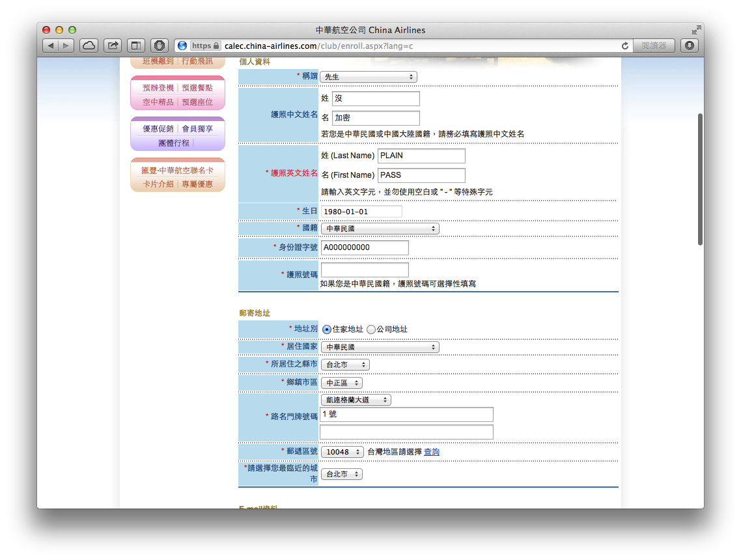741x560 pixels.
Task: Open the 會員獨享 menu link
Action: point(197,128)
